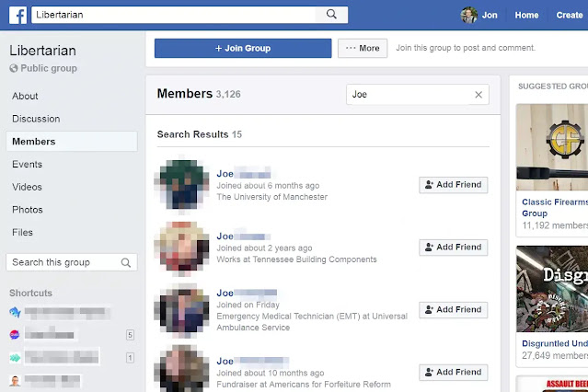Screen dimensions: 588x392
Task: Click 'The University of Manchester' text
Action: pos(271,197)
